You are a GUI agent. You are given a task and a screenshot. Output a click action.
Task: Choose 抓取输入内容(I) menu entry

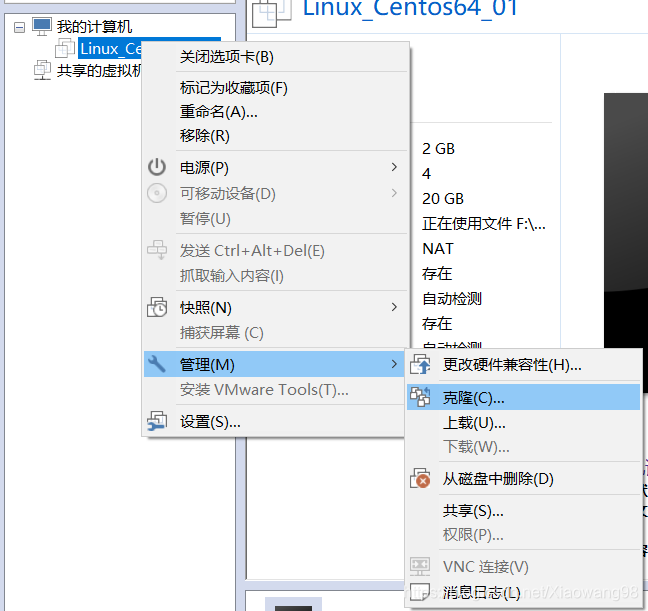click(275, 276)
